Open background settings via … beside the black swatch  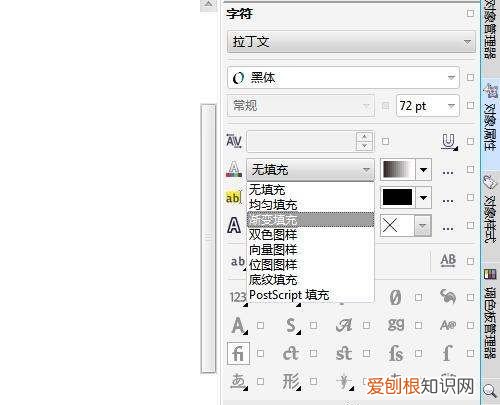click(448, 200)
